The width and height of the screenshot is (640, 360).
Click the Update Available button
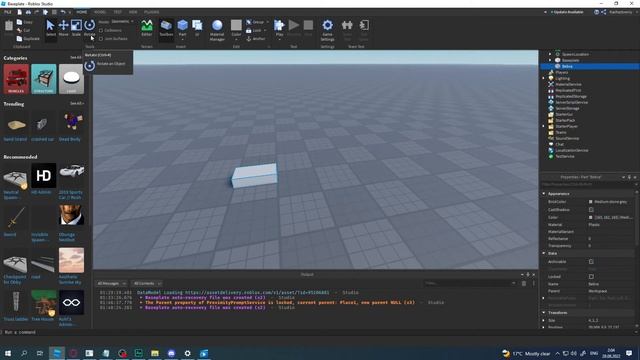(567, 12)
